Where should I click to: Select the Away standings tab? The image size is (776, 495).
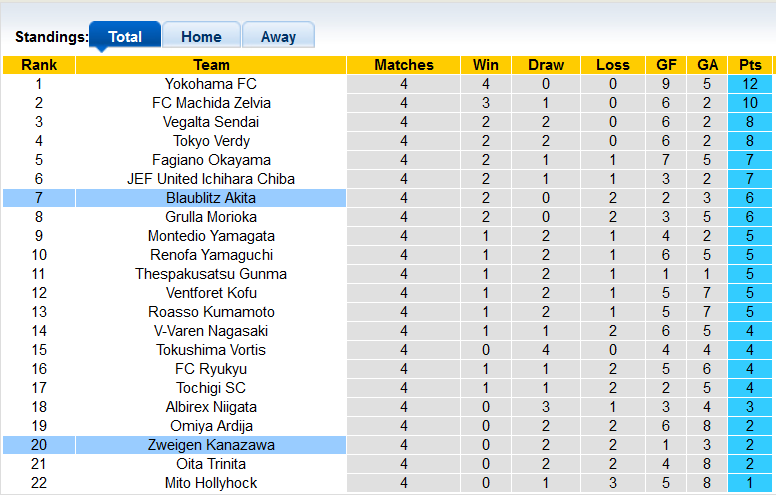pyautogui.click(x=278, y=37)
